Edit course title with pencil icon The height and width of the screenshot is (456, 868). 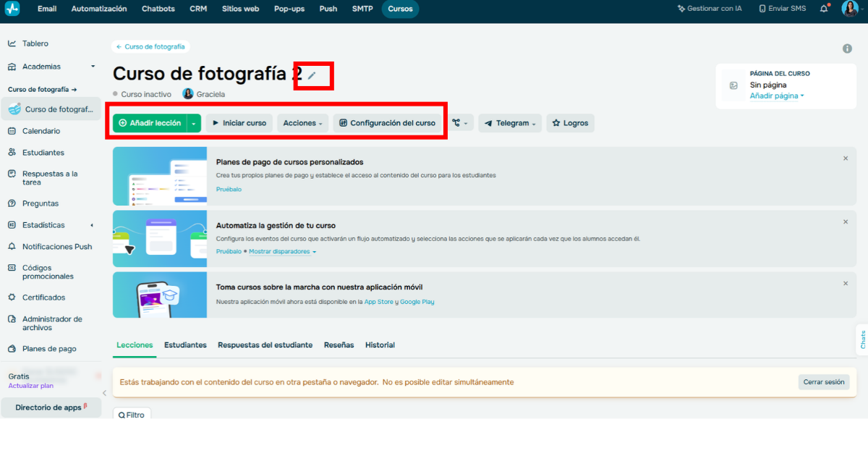tap(312, 75)
